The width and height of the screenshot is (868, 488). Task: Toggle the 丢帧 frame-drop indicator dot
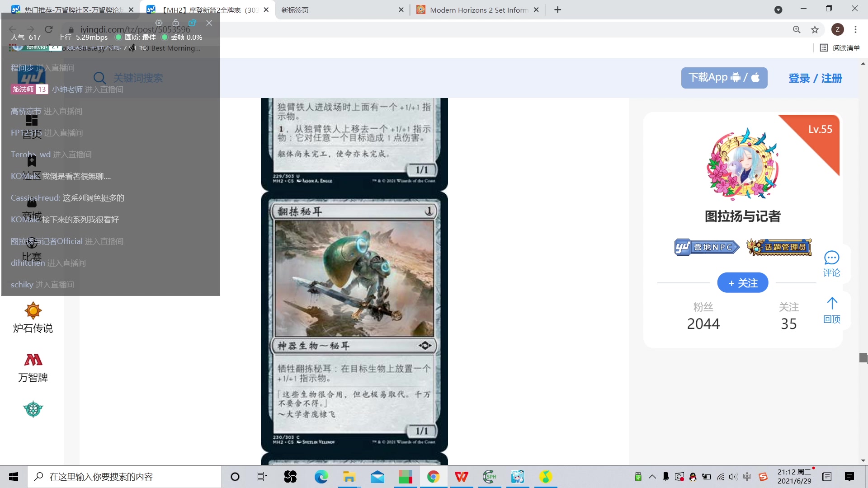[165, 38]
